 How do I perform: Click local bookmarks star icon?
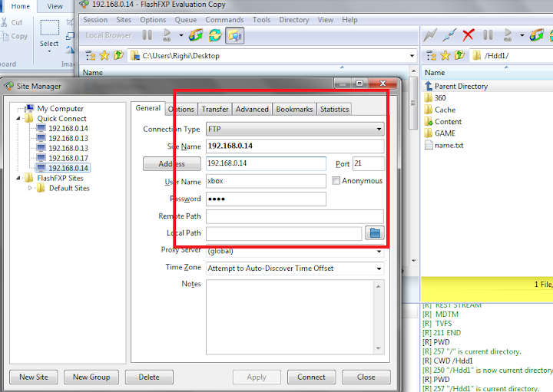click(x=104, y=56)
